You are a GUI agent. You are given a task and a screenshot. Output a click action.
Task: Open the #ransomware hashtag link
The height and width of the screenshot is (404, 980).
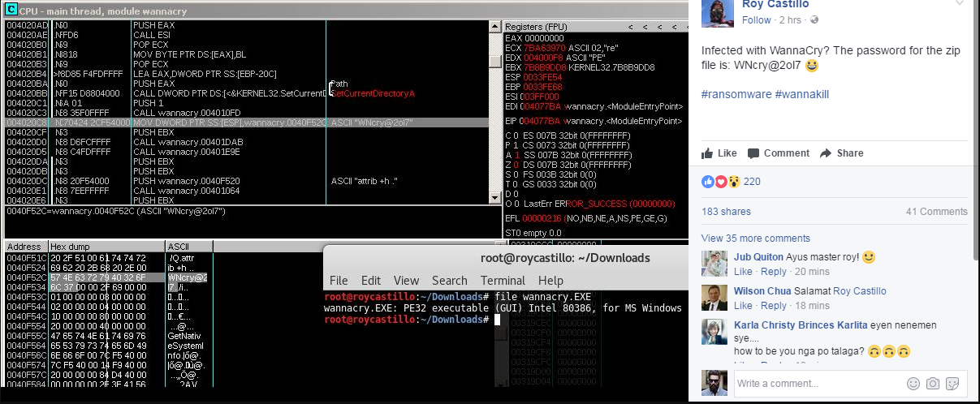(736, 95)
